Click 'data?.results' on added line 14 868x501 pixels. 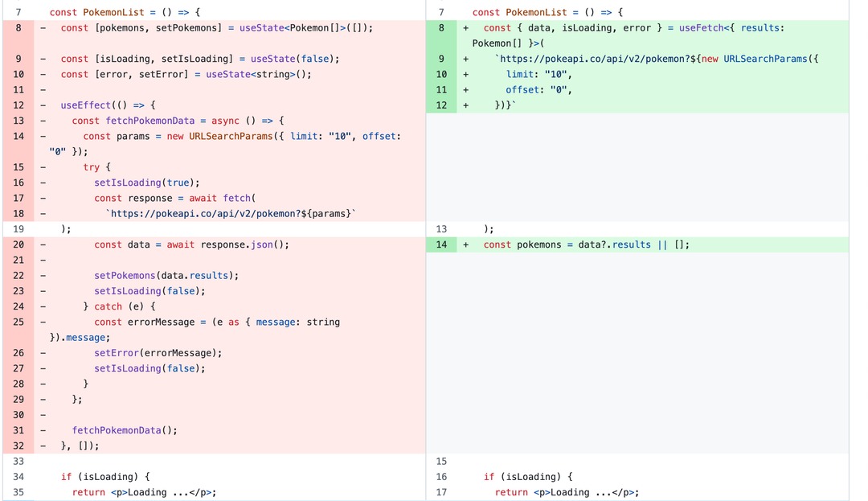(x=615, y=244)
